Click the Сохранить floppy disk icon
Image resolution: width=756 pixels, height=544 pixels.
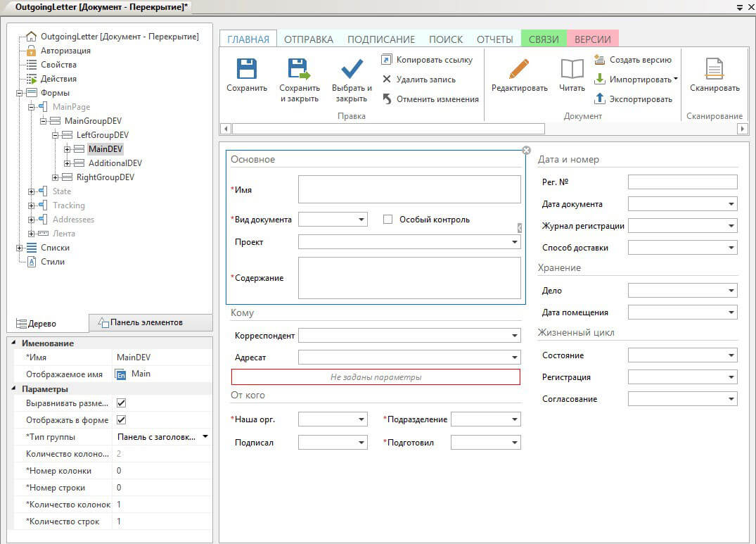point(246,69)
